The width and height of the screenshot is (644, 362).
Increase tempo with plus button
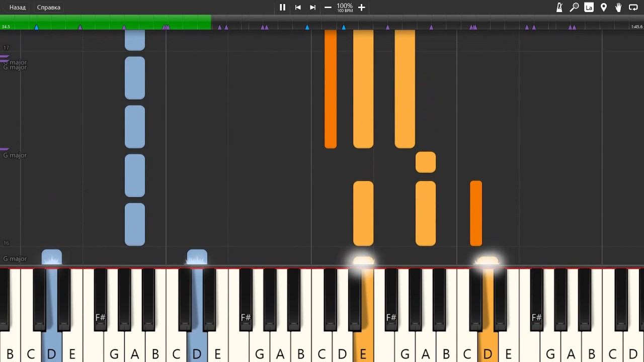[x=361, y=8]
